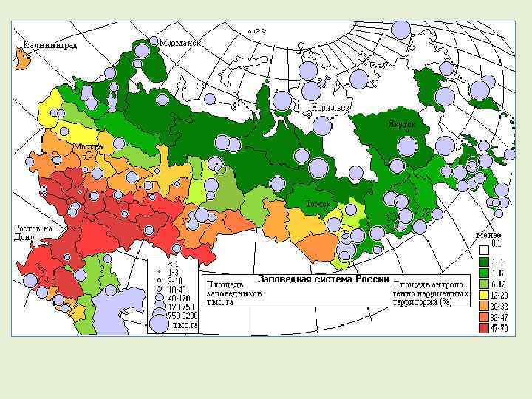Pick the light green 6-12 legend swatch
532x399 pixels.
(x=483, y=284)
